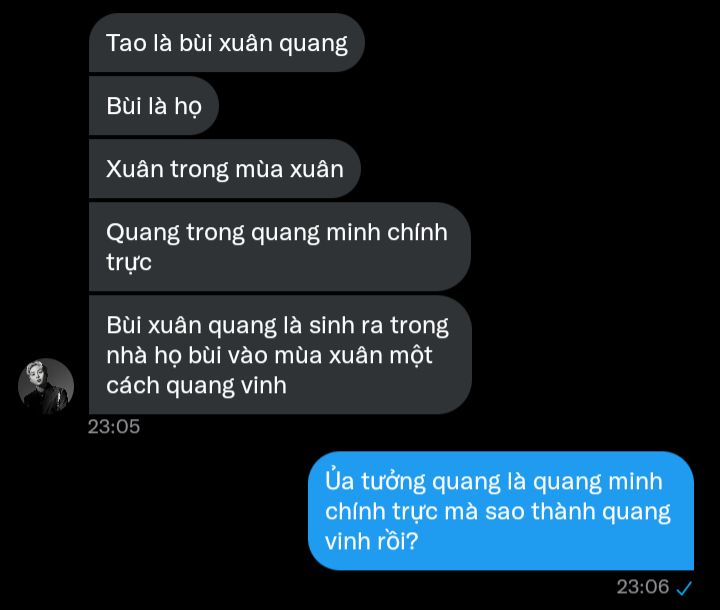Screen dimensions: 720x610
Task: Click the "Quang trong quang minh chính" message
Action: 280,247
